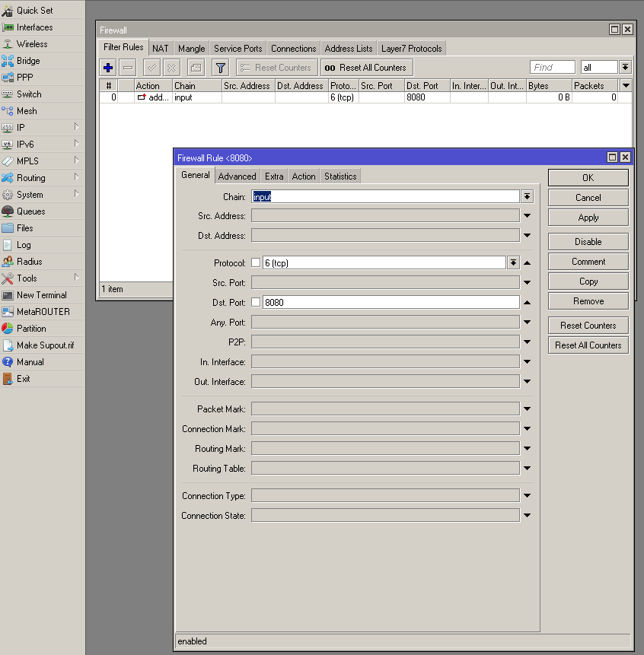
Task: Open Quick Set from sidebar
Action: pos(42,10)
